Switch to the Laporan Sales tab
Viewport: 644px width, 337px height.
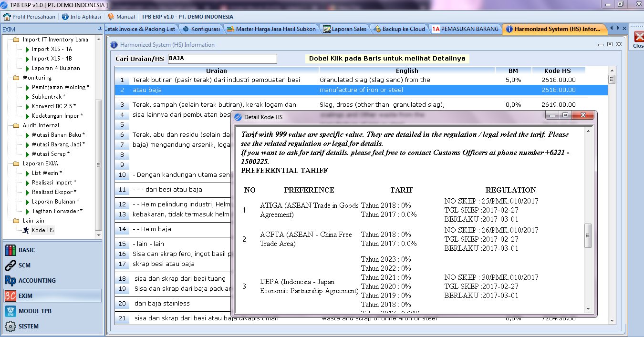[345, 29]
